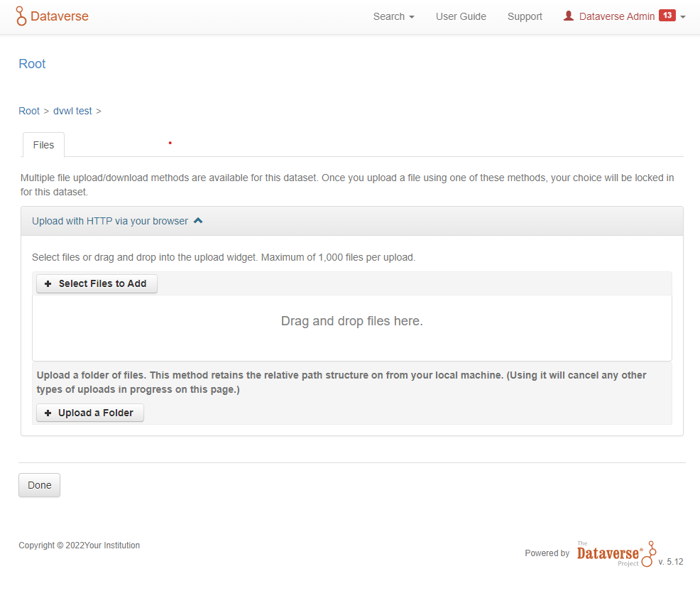700x608 pixels.
Task: Go to Root breadcrumb link
Action: (x=29, y=111)
